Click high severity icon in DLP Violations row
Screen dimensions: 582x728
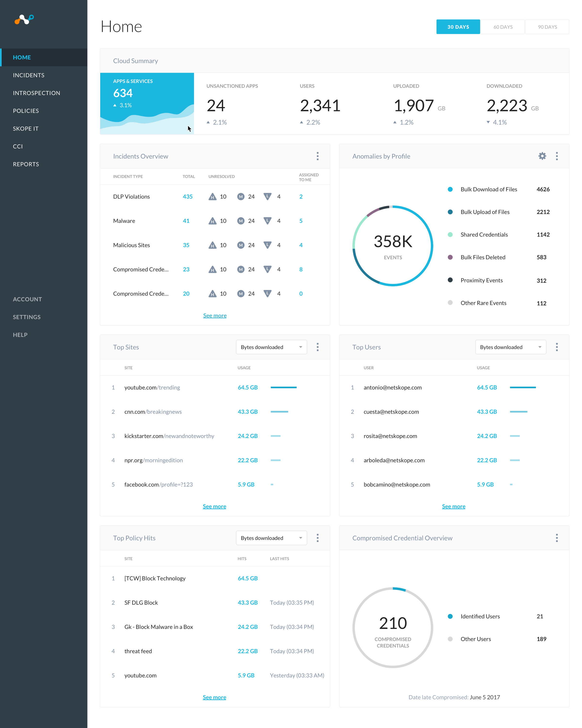212,197
